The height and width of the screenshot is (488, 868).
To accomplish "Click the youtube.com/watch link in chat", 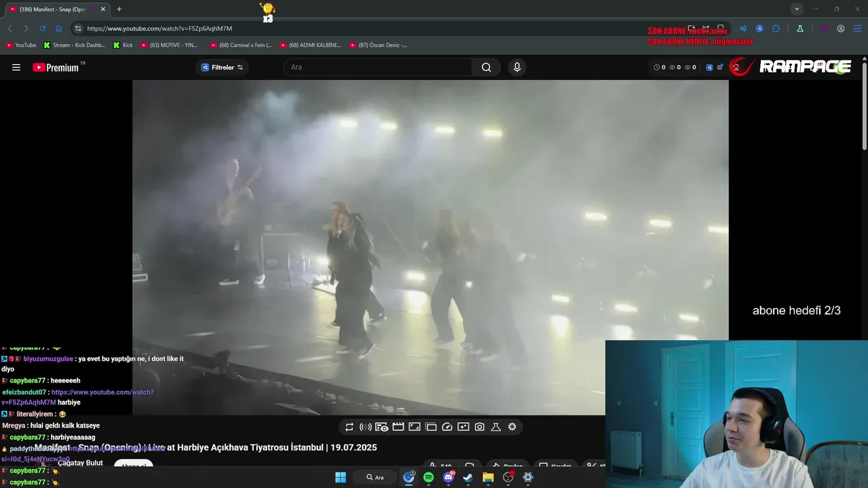I will (102, 392).
